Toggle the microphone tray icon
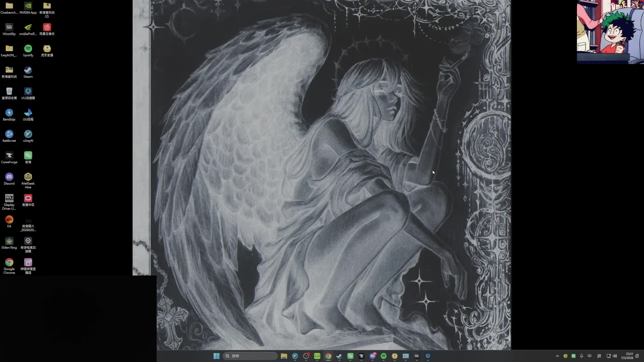 pos(582,356)
